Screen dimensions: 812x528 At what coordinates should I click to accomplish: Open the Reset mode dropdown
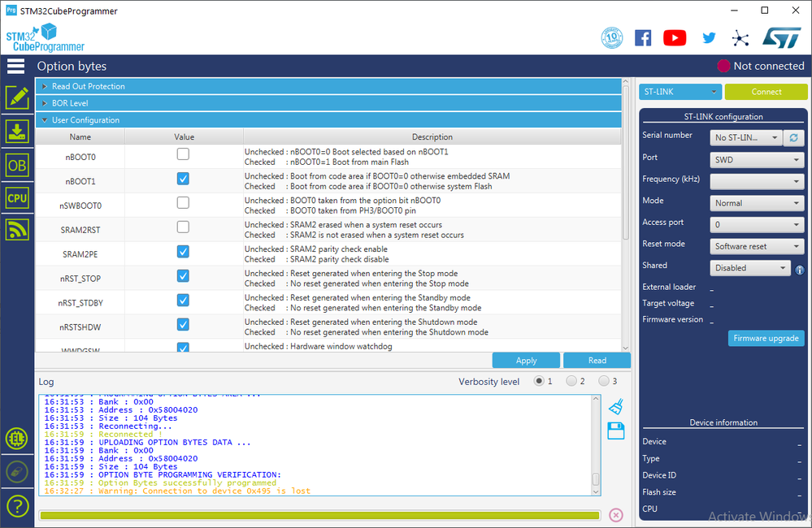pyautogui.click(x=757, y=246)
